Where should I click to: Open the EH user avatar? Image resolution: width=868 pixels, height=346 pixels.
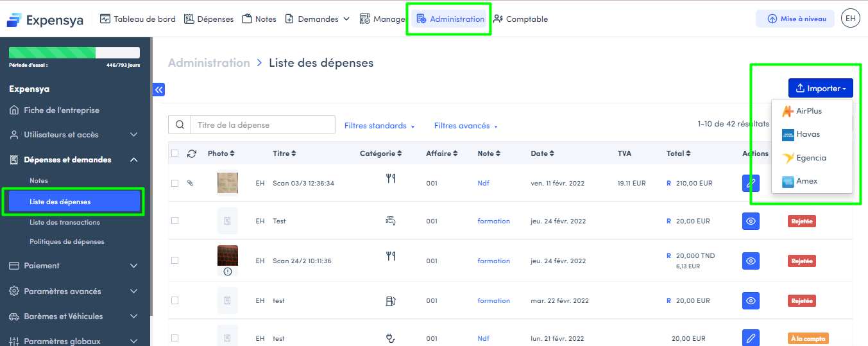pos(851,19)
